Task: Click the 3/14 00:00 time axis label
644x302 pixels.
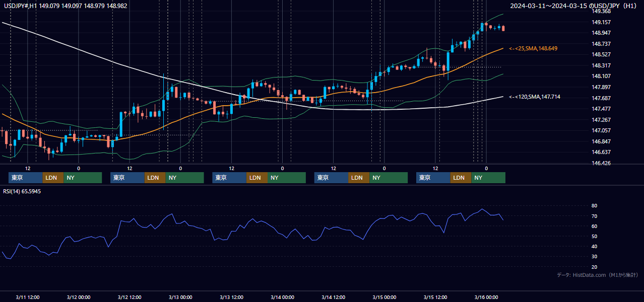Action: [282, 297]
